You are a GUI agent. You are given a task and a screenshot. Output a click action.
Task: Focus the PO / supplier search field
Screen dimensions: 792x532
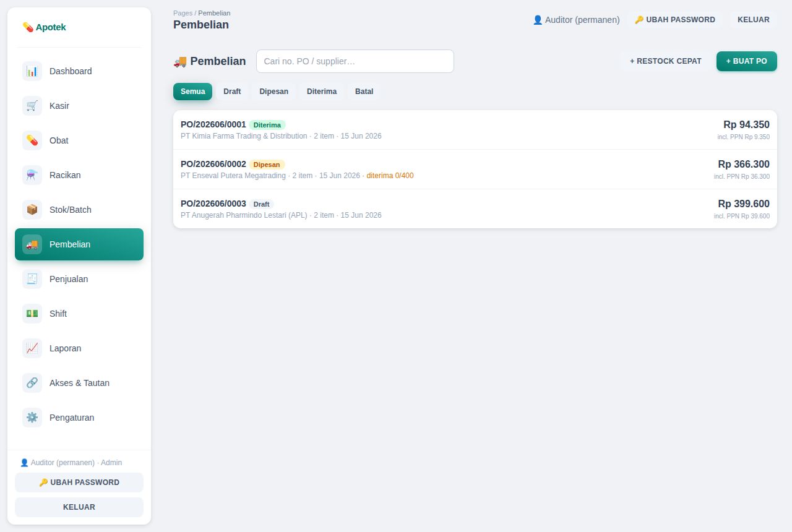tap(355, 61)
